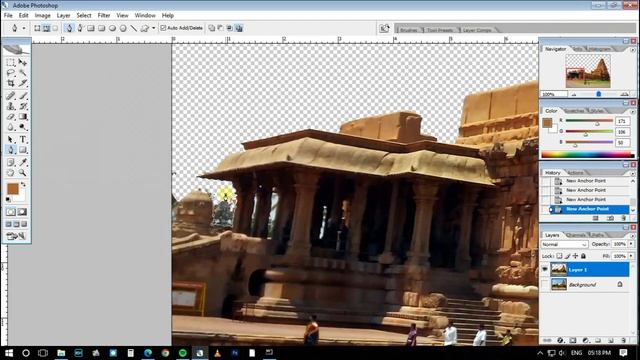This screenshot has height=360, width=640.
Task: Open Color panel options menu
Action: (x=632, y=111)
